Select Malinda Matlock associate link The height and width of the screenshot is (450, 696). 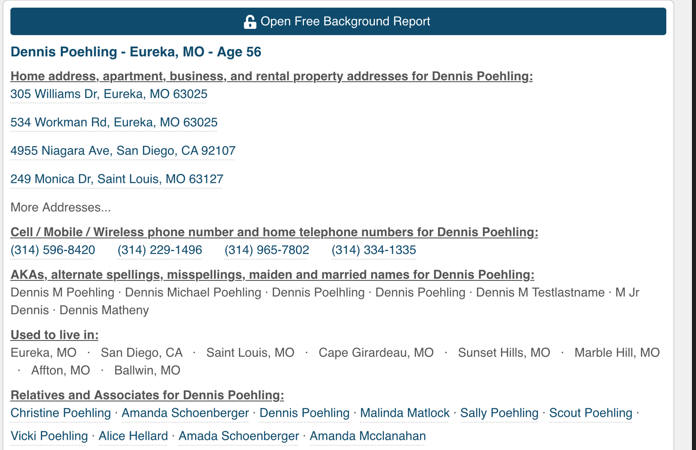click(405, 413)
